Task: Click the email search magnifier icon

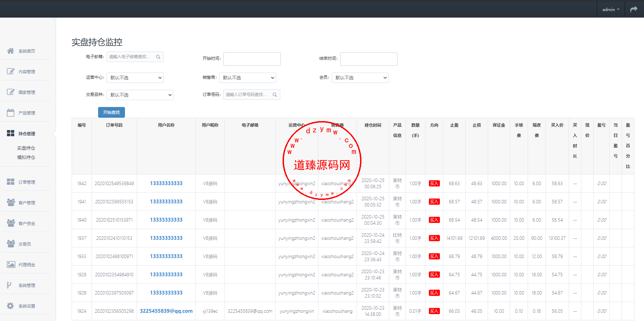Action: pyautogui.click(x=158, y=57)
